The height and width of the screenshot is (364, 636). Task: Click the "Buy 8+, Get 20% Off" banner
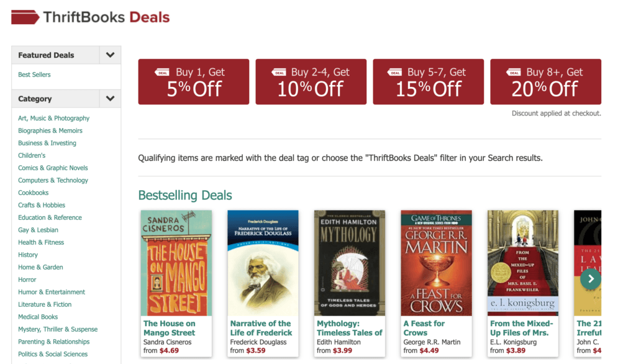[x=545, y=81]
